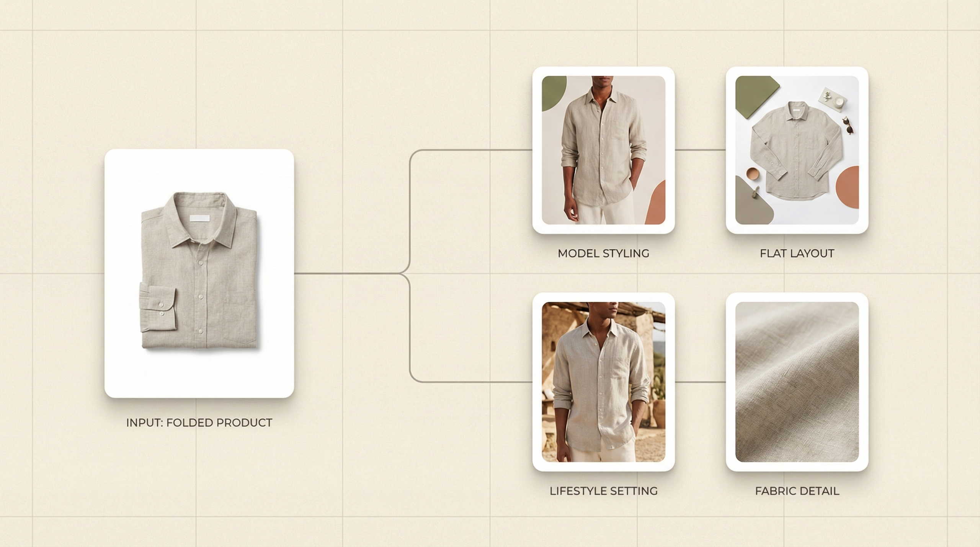The width and height of the screenshot is (980, 547).
Task: Click the LIFESTYLE SETTING caption
Action: click(603, 491)
